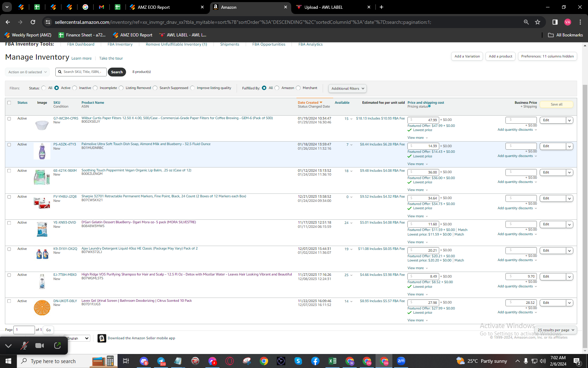
Task: Open the FBA Inventory menu item
Action: point(120,44)
